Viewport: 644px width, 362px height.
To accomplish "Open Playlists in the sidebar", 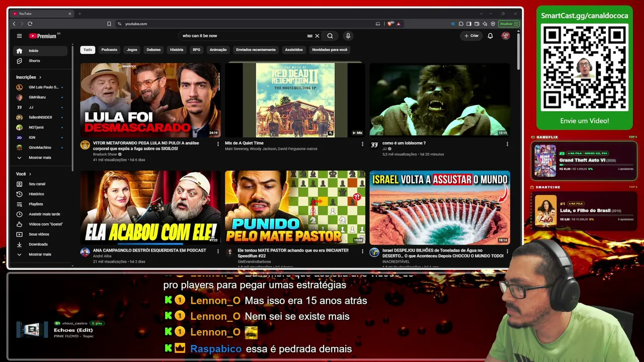I will coord(40,204).
